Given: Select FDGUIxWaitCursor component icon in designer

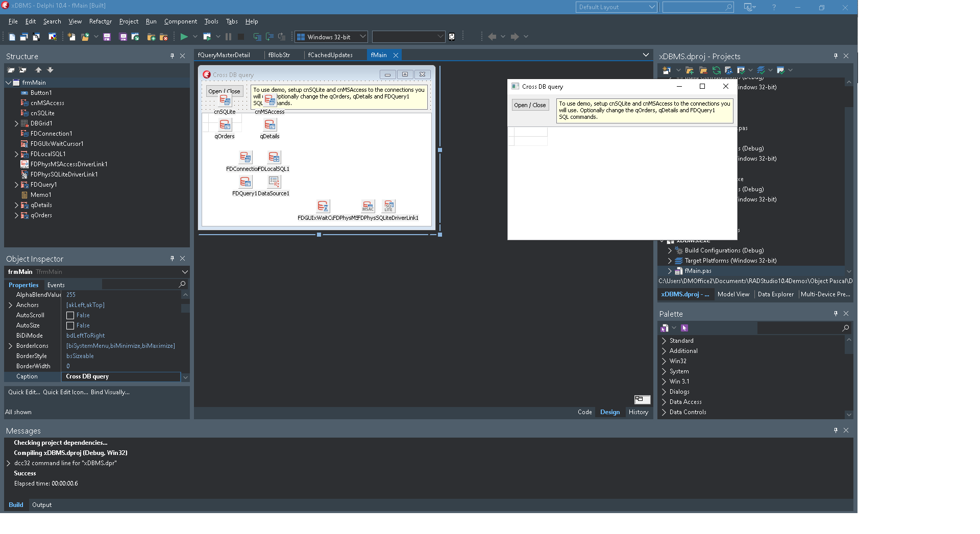Looking at the screenshot, I should click(323, 206).
